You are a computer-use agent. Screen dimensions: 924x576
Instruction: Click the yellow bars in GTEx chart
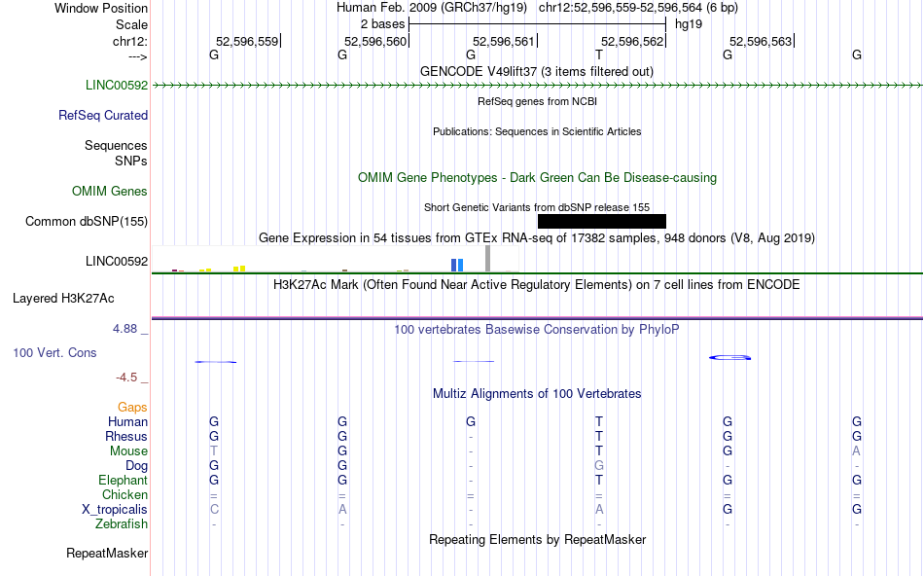[239, 269]
